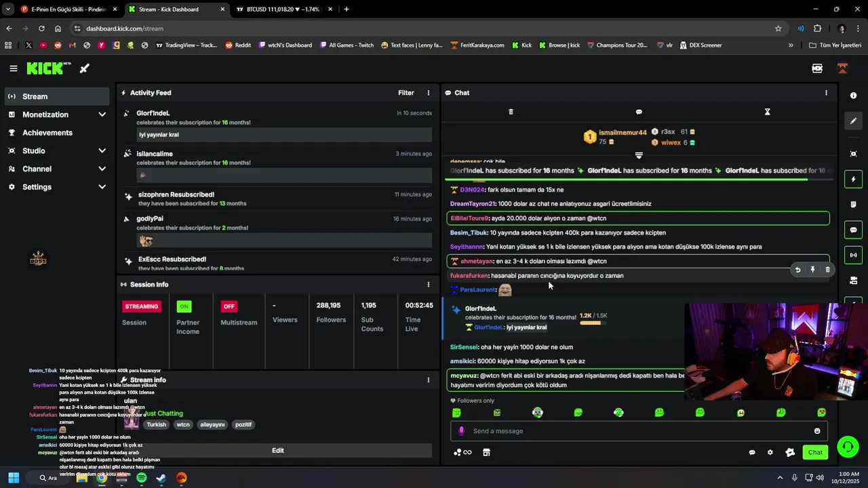Open chat settings gear icon
The image size is (868, 488).
[770, 453]
